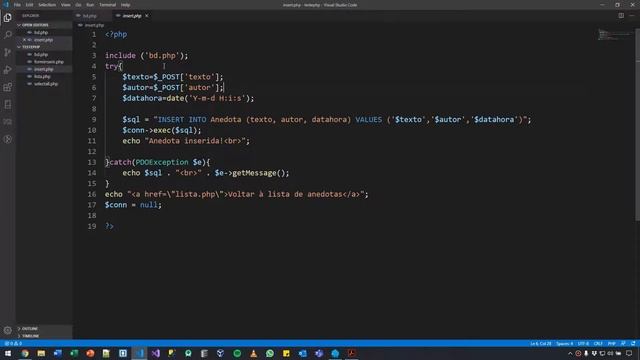Open the Selection menu
640x360 pixels.
(x=47, y=5)
